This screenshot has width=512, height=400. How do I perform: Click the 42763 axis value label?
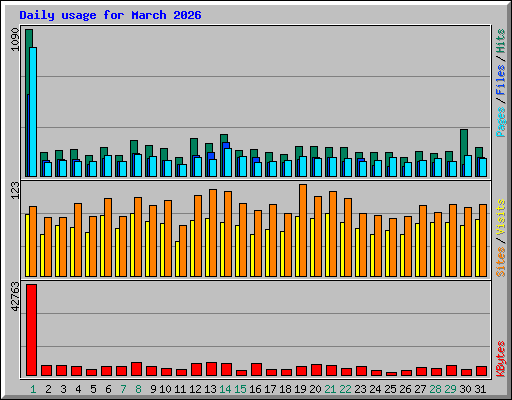pos(15,296)
